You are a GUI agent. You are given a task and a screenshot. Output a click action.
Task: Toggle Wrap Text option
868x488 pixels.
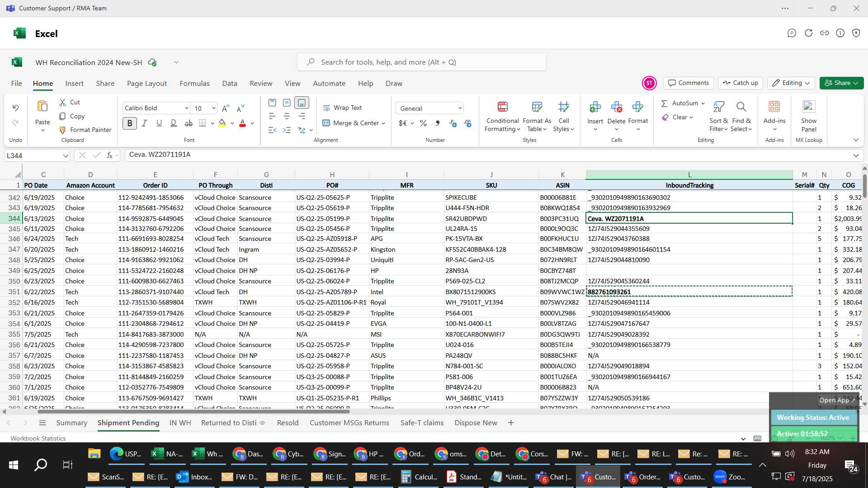[342, 108]
